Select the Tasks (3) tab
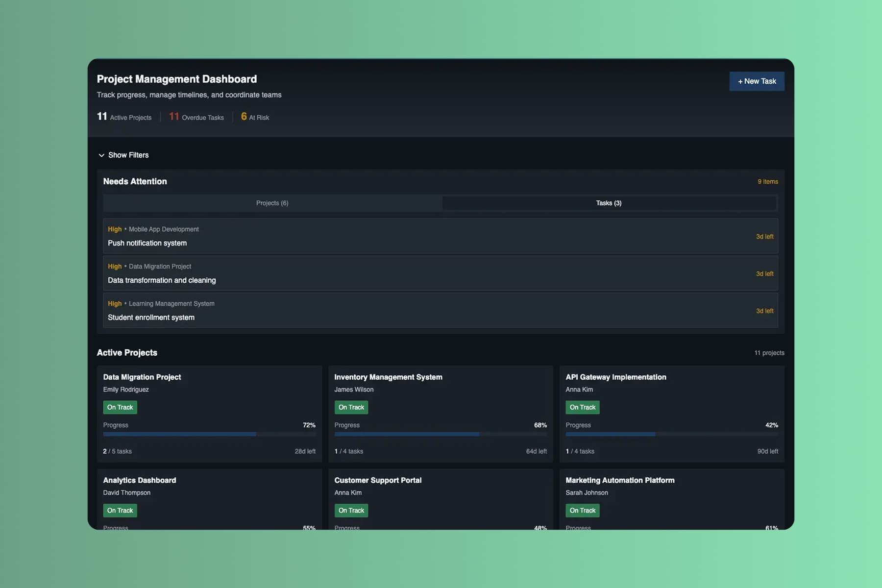 tap(609, 203)
